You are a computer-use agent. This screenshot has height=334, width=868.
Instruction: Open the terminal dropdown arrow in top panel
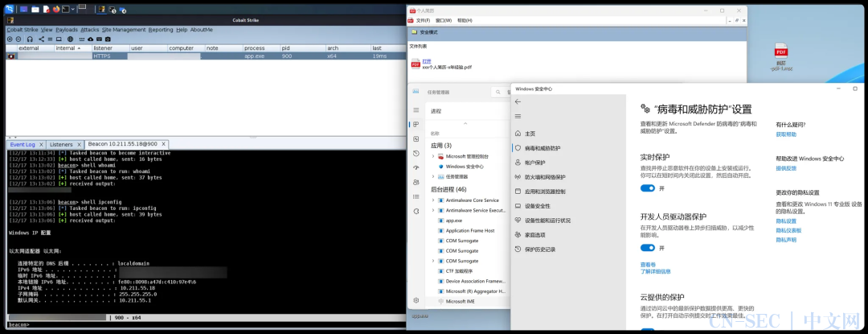[x=73, y=9]
